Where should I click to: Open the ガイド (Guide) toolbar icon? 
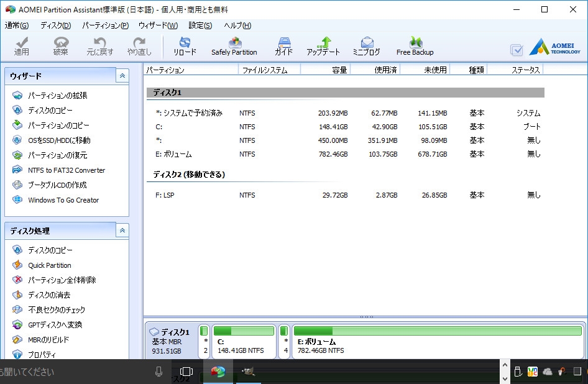click(284, 47)
